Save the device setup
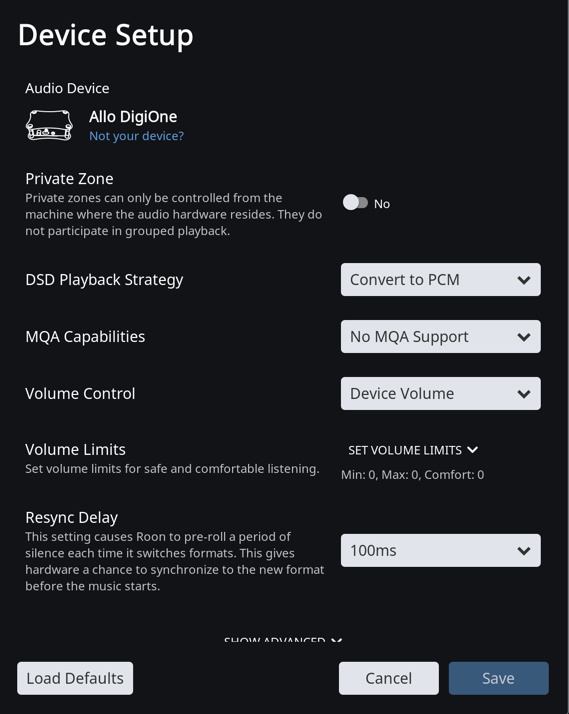 click(x=498, y=678)
